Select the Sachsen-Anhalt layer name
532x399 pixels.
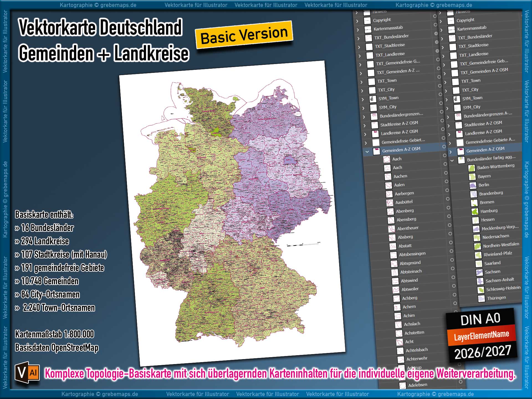click(x=500, y=280)
